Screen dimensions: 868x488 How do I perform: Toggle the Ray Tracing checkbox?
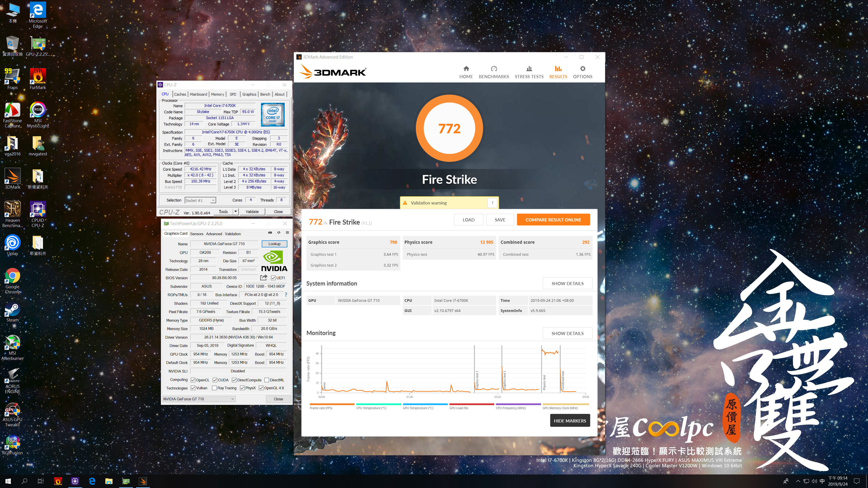pos(214,388)
